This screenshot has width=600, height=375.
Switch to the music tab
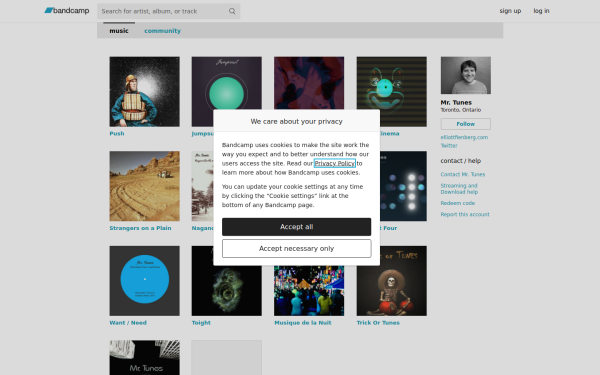coord(119,31)
